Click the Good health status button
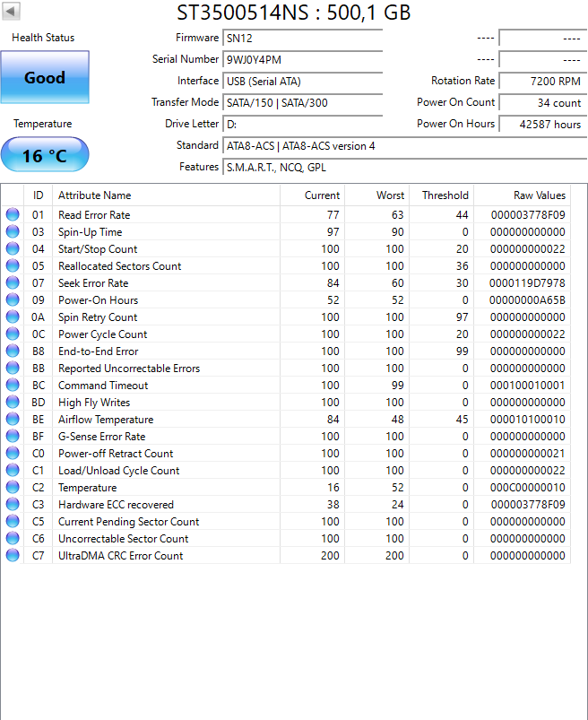Viewport: 588px width, 720px height. click(x=45, y=77)
